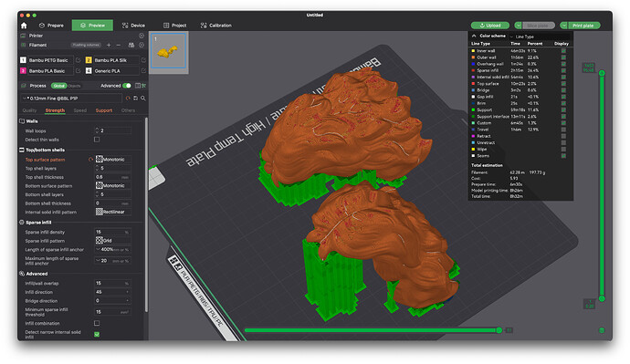Uncheck Detect narrow internal solid infill

[x=97, y=334]
